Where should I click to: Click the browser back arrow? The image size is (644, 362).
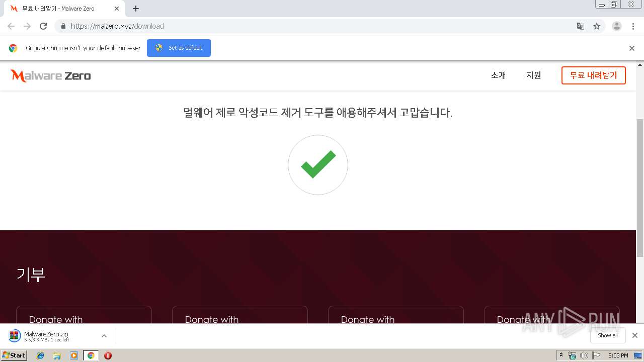(x=11, y=26)
